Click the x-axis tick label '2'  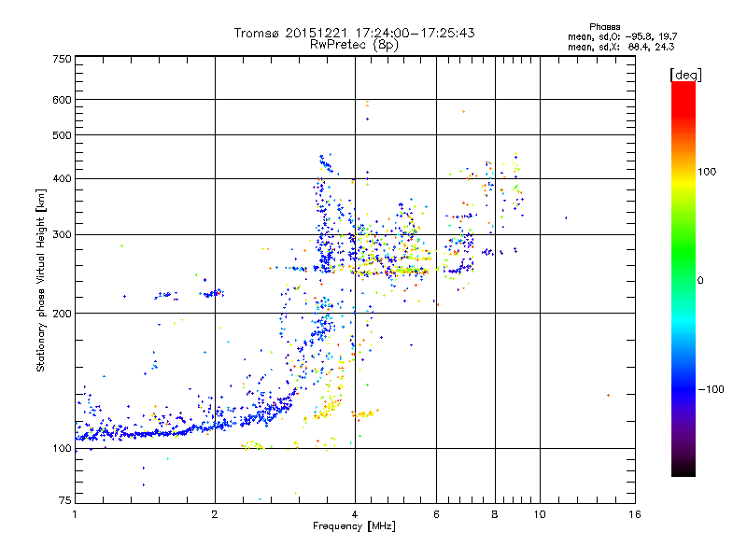215,514
